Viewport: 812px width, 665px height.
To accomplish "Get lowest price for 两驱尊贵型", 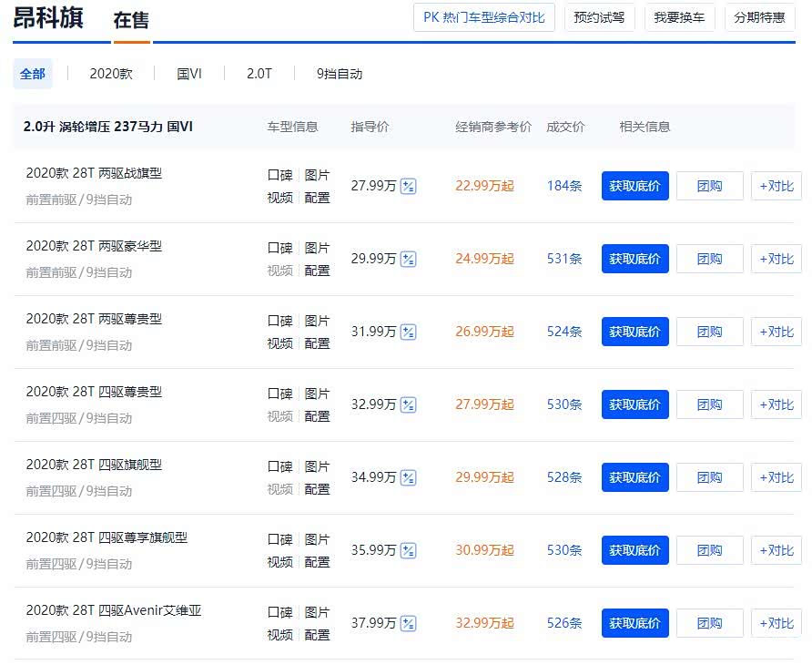I will [634, 332].
